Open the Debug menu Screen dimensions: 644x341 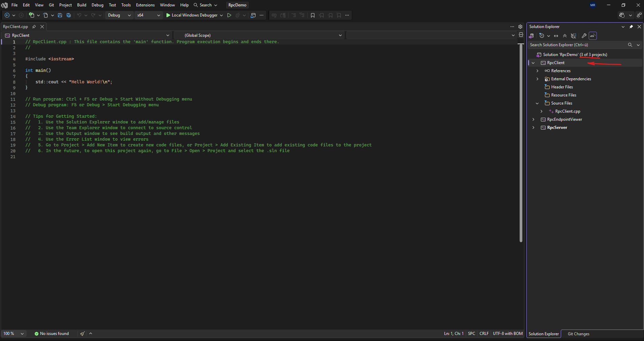[97, 5]
